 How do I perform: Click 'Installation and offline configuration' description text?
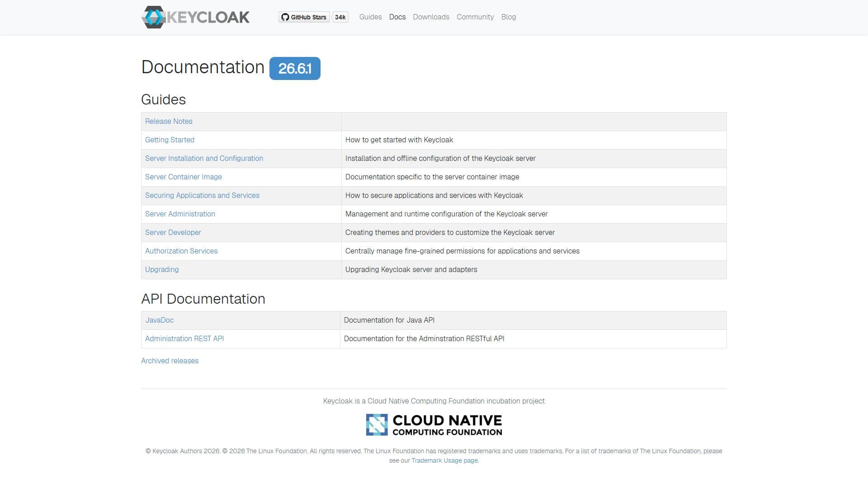click(440, 158)
